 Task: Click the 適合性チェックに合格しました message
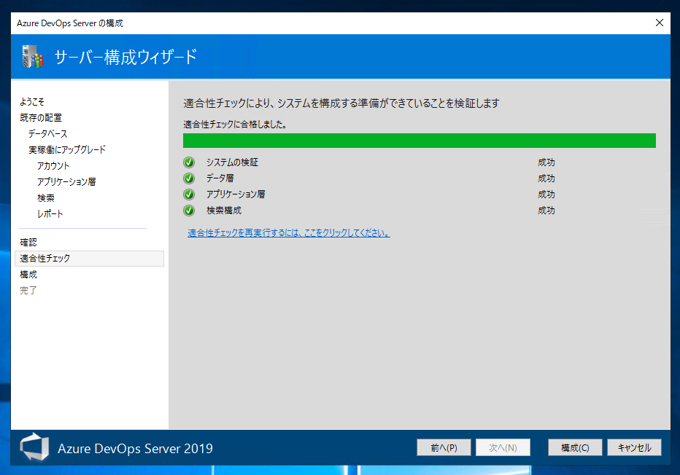click(x=235, y=124)
